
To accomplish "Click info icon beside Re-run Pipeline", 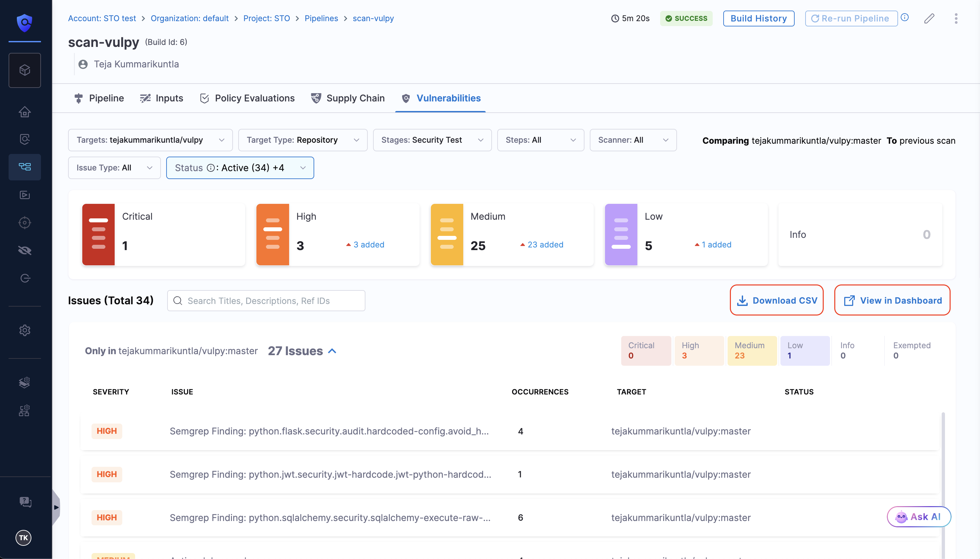I will 905,18.
